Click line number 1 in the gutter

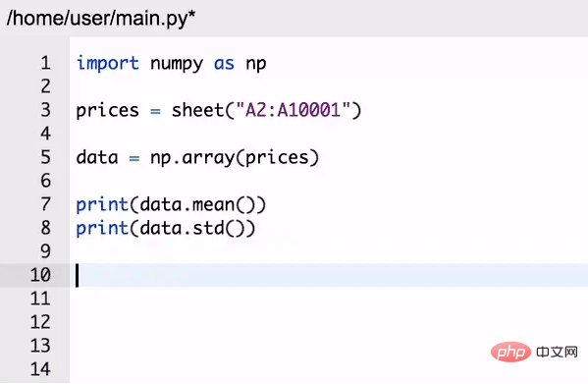[46, 63]
